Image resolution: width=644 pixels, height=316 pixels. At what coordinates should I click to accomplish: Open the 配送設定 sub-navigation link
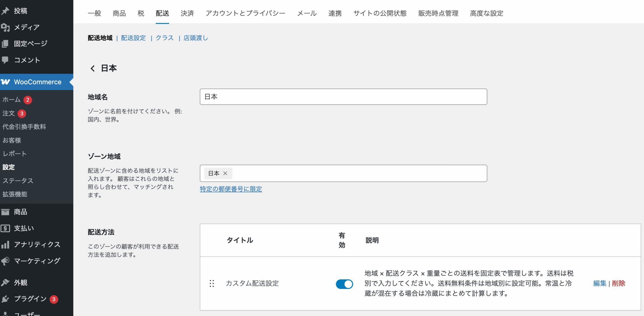tap(133, 38)
